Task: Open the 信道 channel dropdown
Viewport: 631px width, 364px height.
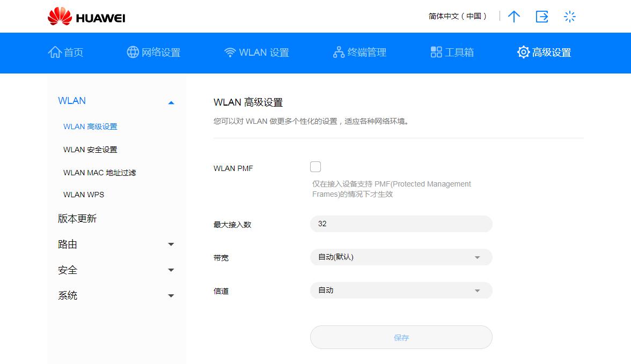Action: click(x=401, y=290)
